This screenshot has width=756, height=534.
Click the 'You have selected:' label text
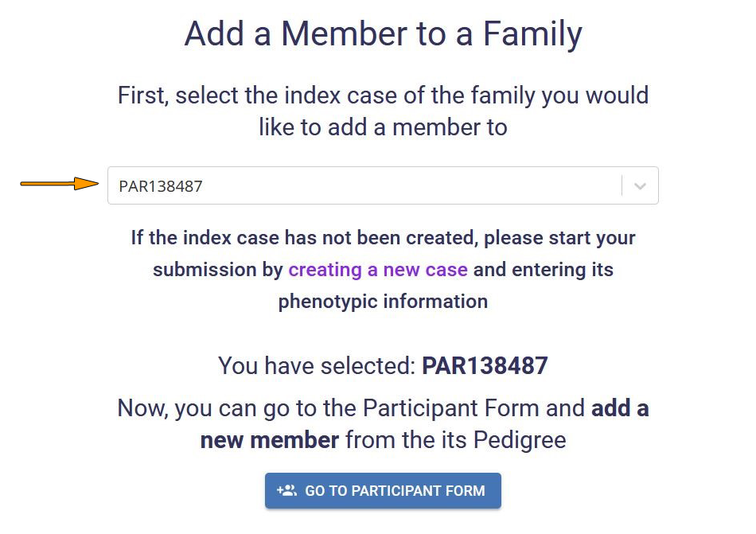click(317, 365)
